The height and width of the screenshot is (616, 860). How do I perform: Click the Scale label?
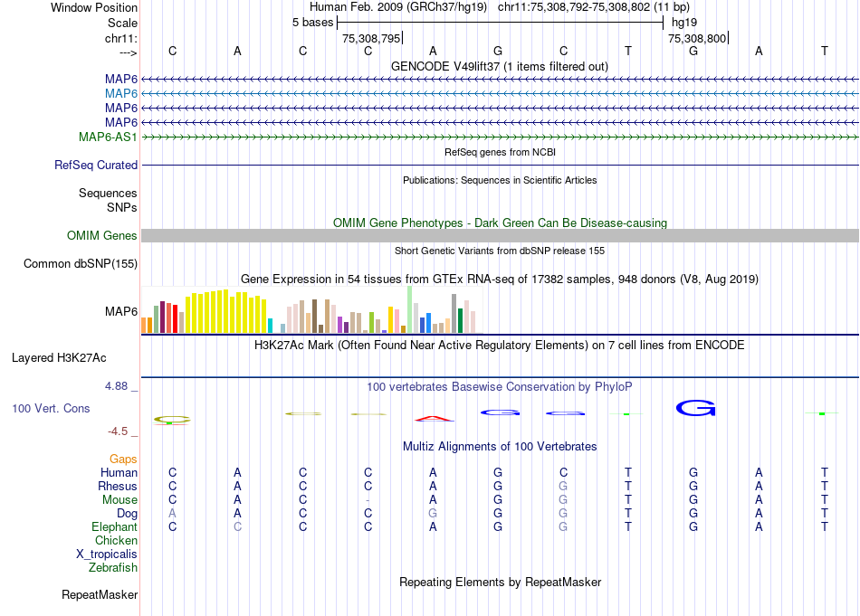[123, 23]
